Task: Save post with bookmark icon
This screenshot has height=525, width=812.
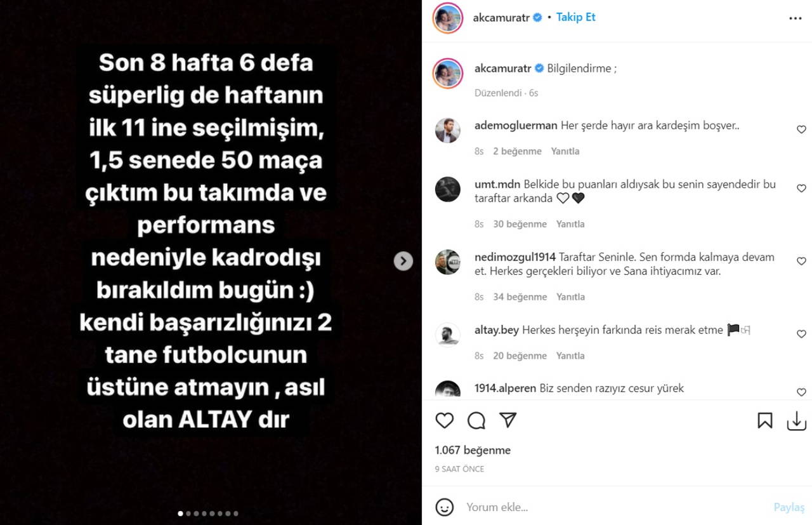Action: [765, 420]
